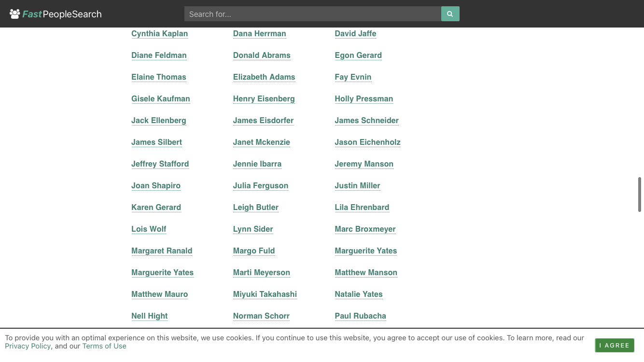Image resolution: width=644 pixels, height=362 pixels.
Task: Go to Marti Meyerson's page
Action: [x=262, y=272]
